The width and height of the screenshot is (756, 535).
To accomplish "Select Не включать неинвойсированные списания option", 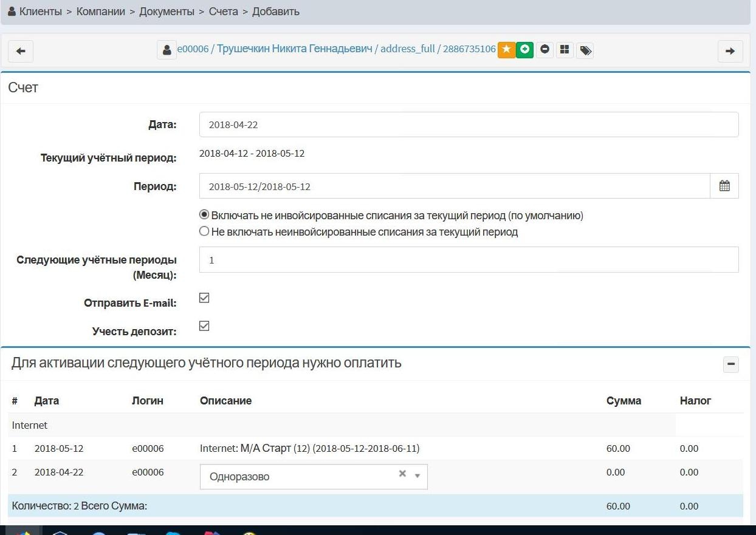I will 204,231.
